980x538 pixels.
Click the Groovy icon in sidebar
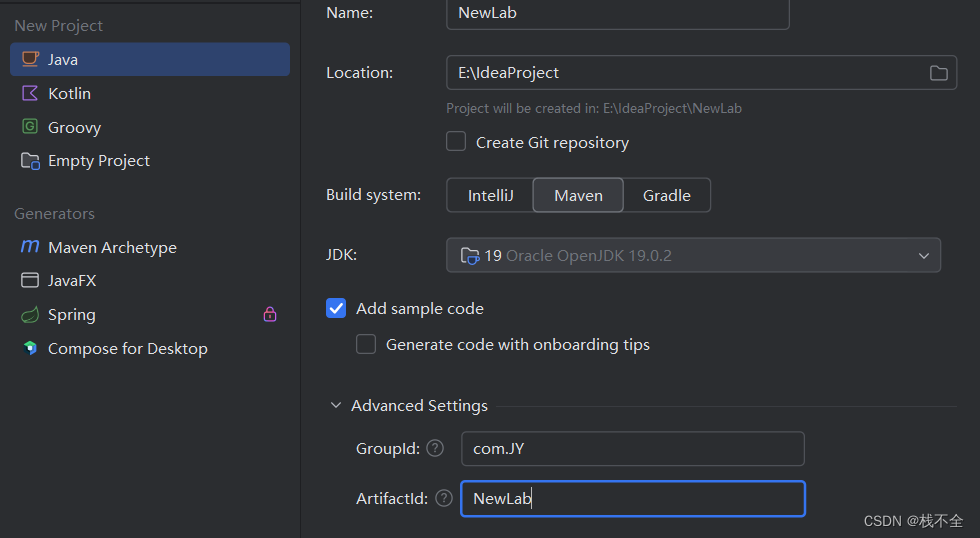click(30, 126)
